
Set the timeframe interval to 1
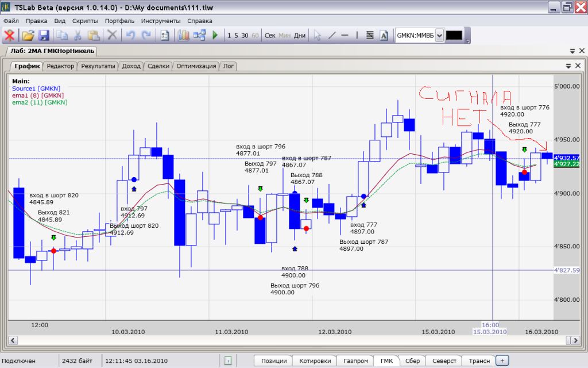[x=229, y=36]
